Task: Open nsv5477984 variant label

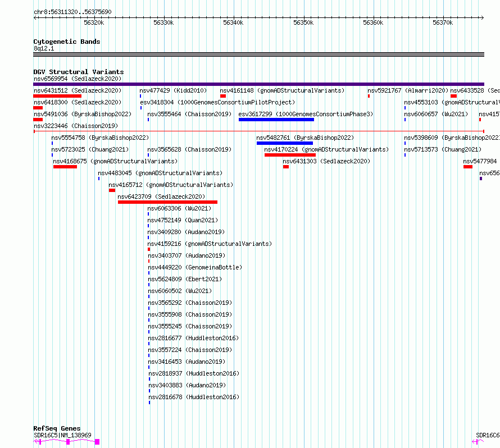Action: click(480, 161)
